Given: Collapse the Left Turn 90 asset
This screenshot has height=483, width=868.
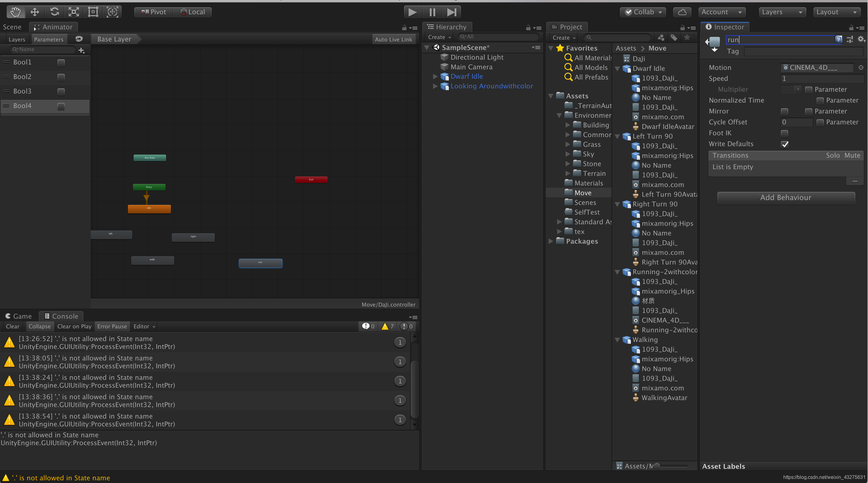Looking at the screenshot, I should pos(617,136).
